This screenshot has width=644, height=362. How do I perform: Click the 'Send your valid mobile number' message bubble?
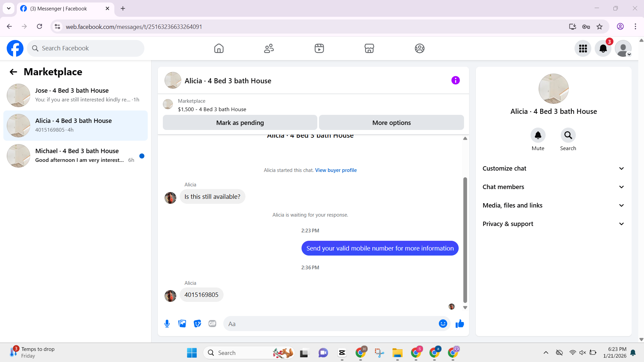click(x=380, y=248)
